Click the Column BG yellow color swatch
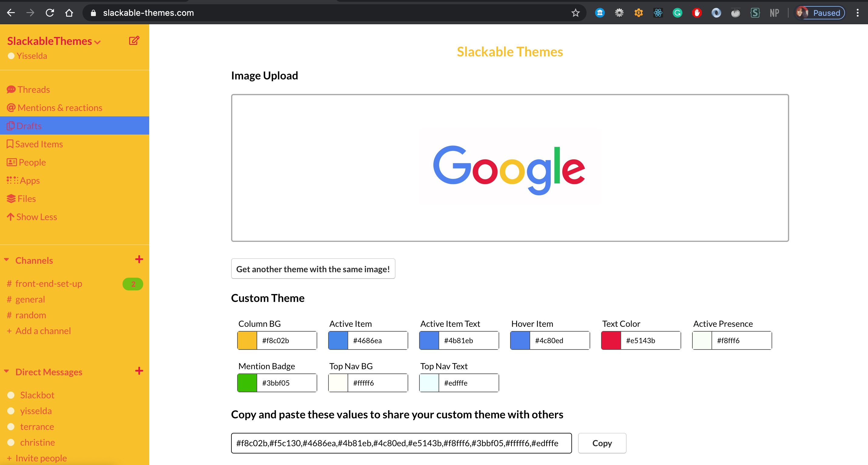 coord(247,340)
